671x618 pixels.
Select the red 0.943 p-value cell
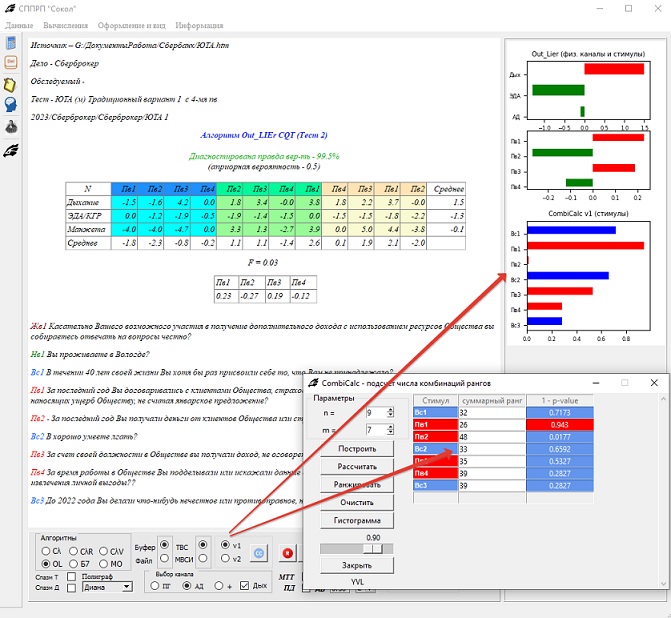point(560,425)
